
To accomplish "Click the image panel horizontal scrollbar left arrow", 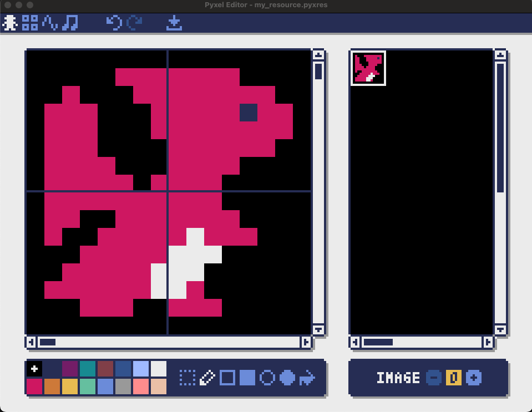I will click(x=355, y=342).
